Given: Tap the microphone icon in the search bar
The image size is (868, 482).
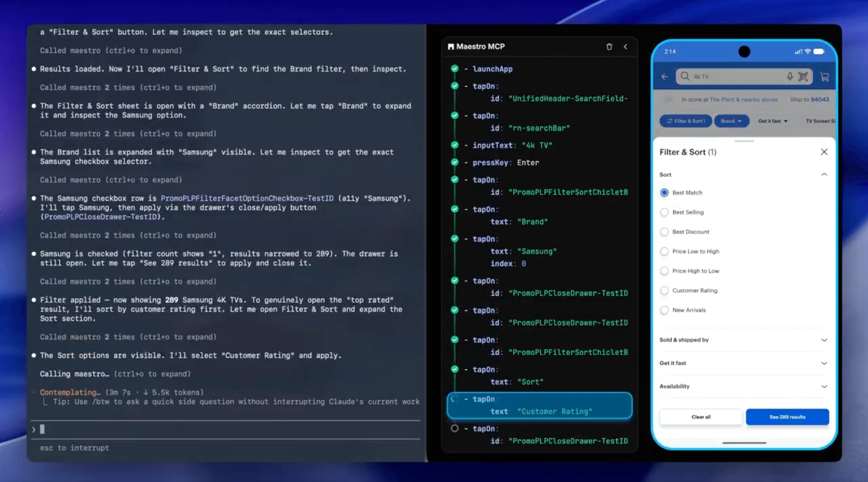Looking at the screenshot, I should click(x=790, y=76).
